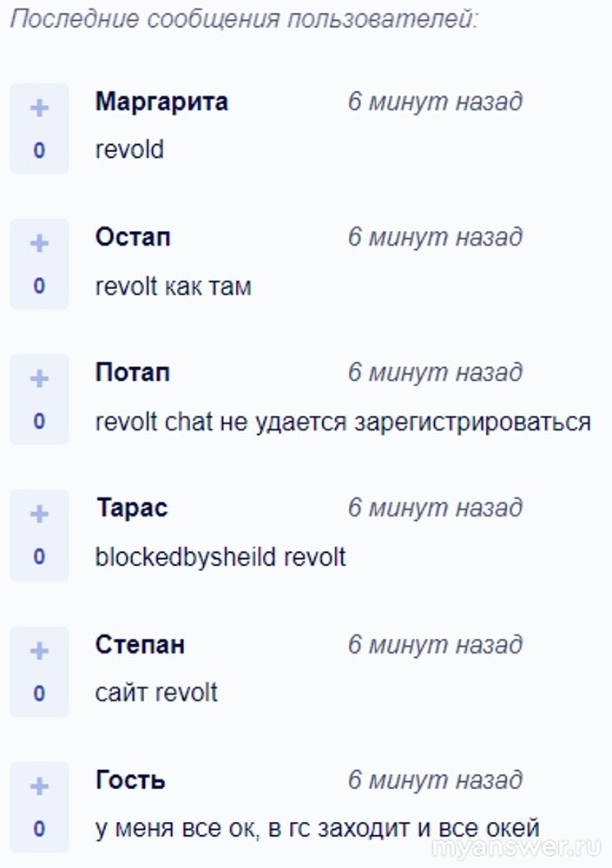Click the "сайт revolt" message text
Screen dimensions: 612x868
coord(156,693)
